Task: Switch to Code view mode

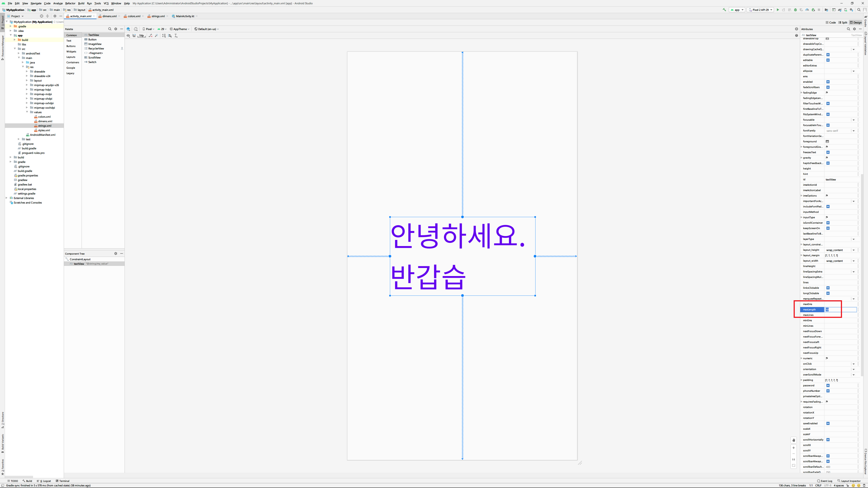Action: click(831, 23)
